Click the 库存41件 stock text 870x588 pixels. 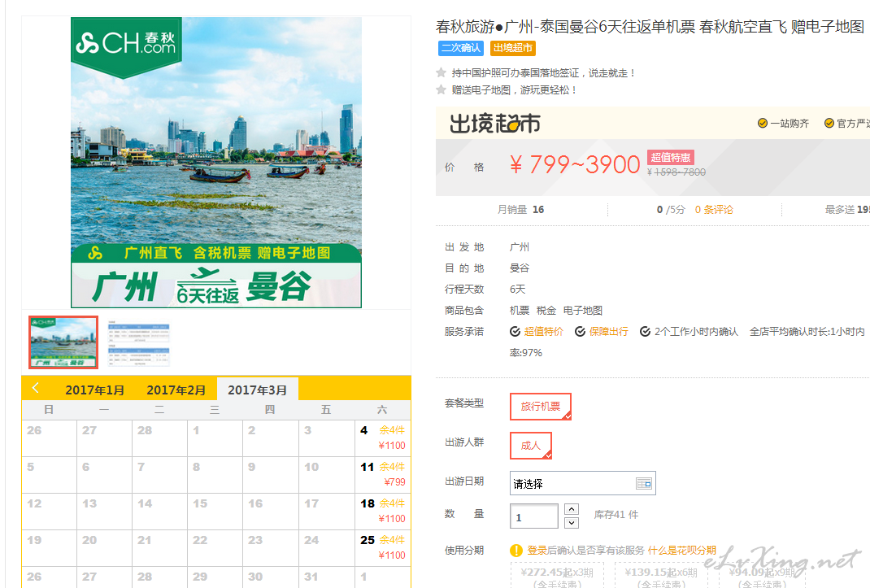point(616,515)
